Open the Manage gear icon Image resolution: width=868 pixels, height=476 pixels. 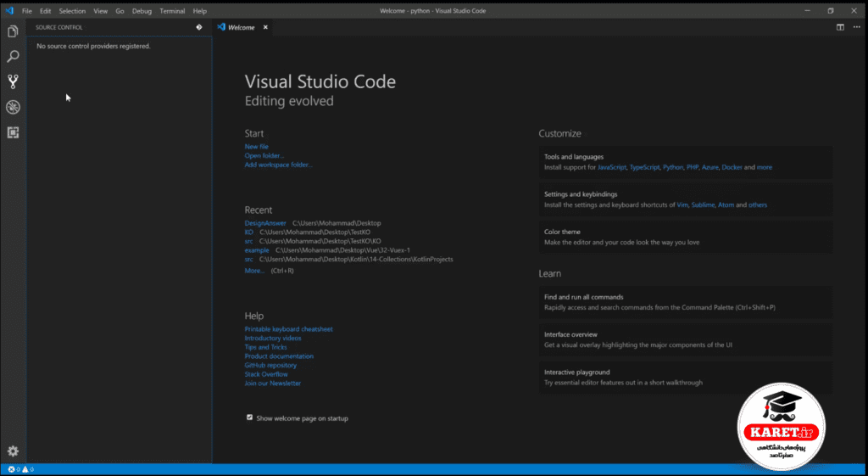[13, 451]
